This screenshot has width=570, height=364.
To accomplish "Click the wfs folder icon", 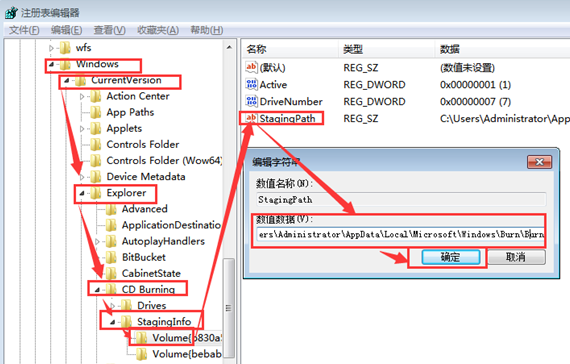I will click(65, 48).
